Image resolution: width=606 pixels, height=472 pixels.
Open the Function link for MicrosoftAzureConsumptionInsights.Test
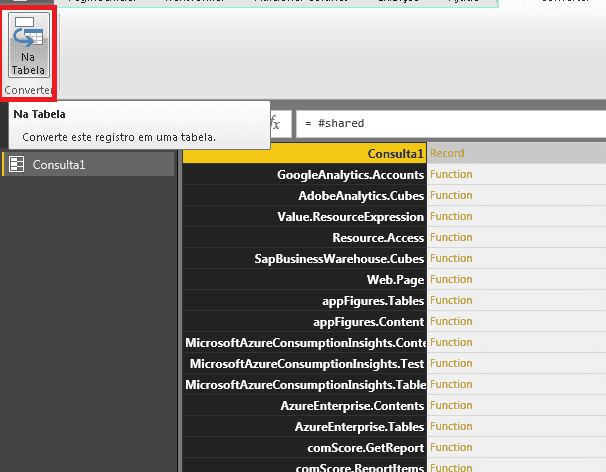pos(451,363)
